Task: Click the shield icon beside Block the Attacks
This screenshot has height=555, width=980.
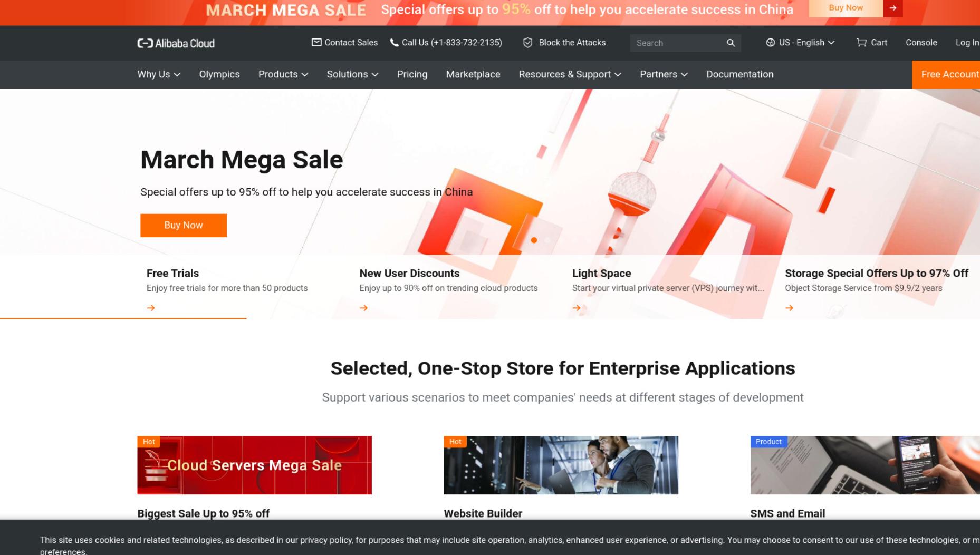Action: coord(527,43)
